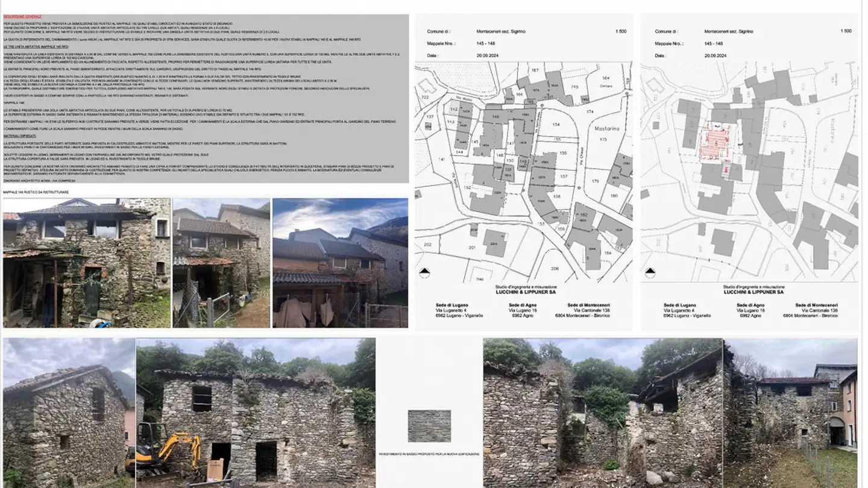This screenshot has width=868, height=488.
Task: Click parcel 201 on the left map
Action: click(472, 246)
